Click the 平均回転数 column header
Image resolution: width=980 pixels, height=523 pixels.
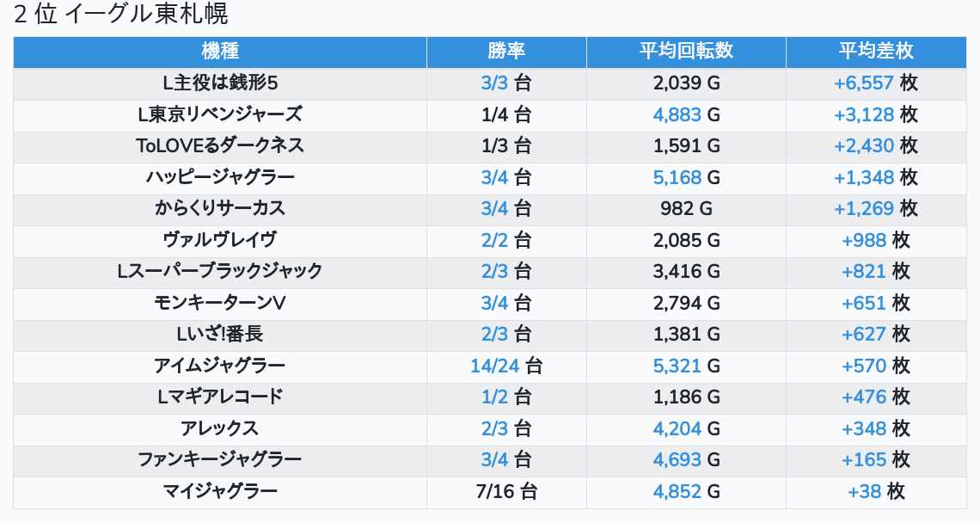686,52
